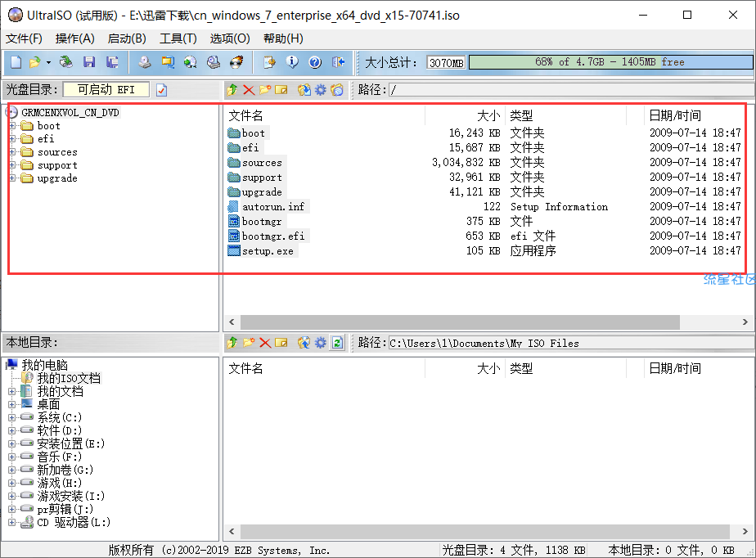Click the 68% of 4.7GB capacity bar

[x=610, y=62]
